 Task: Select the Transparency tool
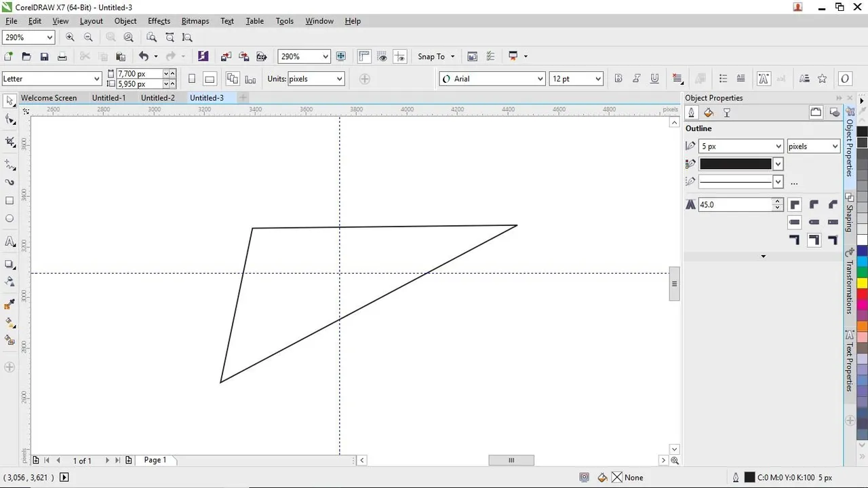(9, 281)
